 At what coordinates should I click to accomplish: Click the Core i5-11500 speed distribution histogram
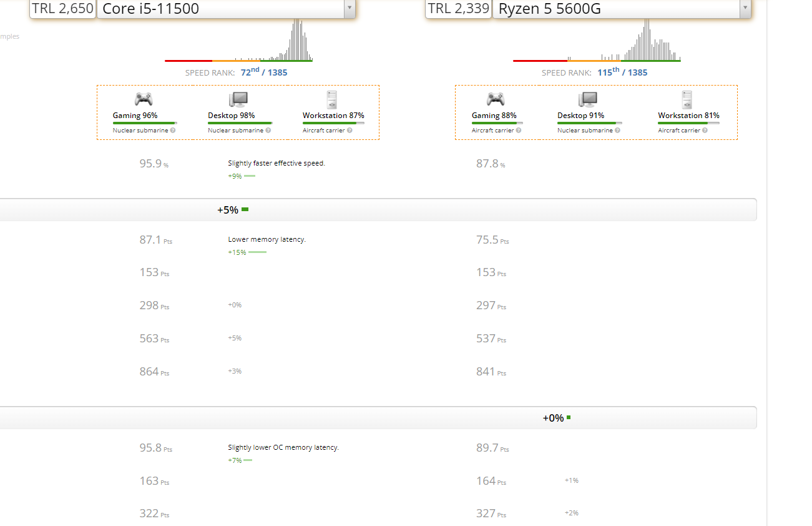click(x=238, y=40)
